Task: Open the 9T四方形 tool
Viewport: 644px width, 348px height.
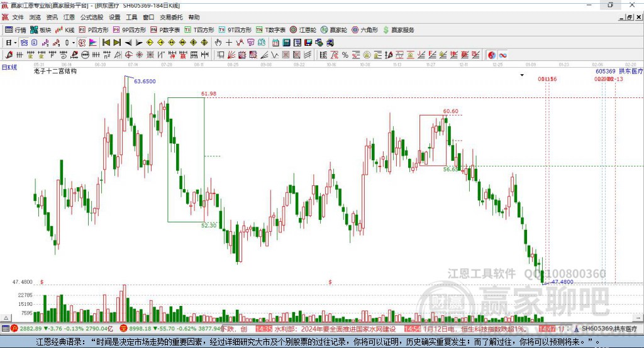Action: tap(235, 30)
